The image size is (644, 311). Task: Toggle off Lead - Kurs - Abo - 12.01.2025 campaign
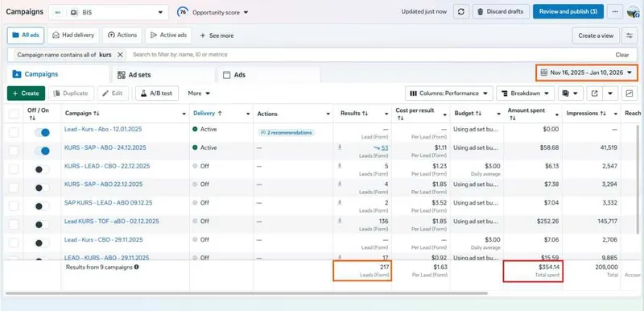(42, 132)
